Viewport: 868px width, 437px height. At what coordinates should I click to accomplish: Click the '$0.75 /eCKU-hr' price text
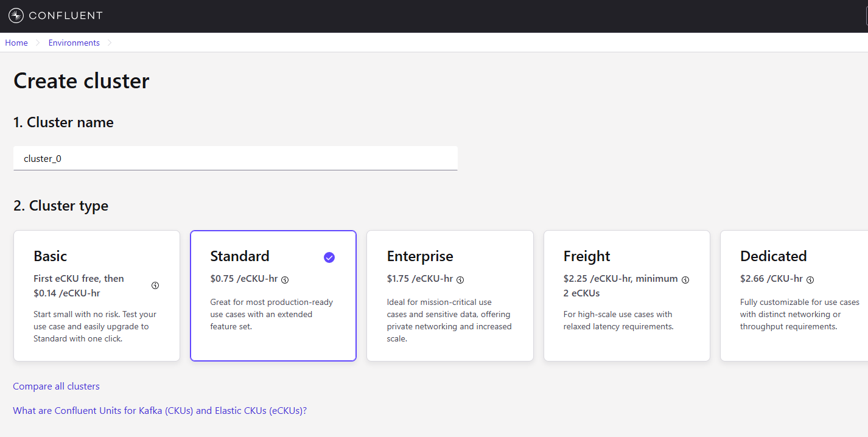coord(244,279)
